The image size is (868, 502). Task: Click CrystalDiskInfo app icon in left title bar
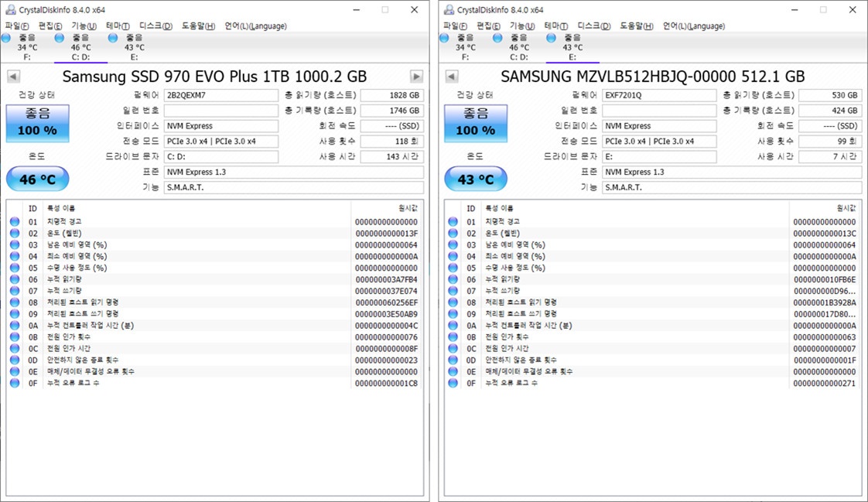[x=11, y=9]
